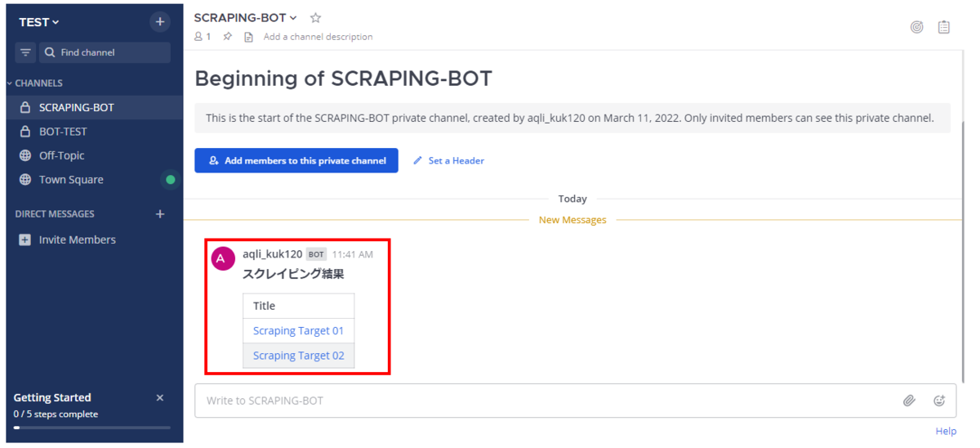Click the DIRECT MESSAGES header
Viewport: 980px width, 448px height.
click(x=55, y=214)
